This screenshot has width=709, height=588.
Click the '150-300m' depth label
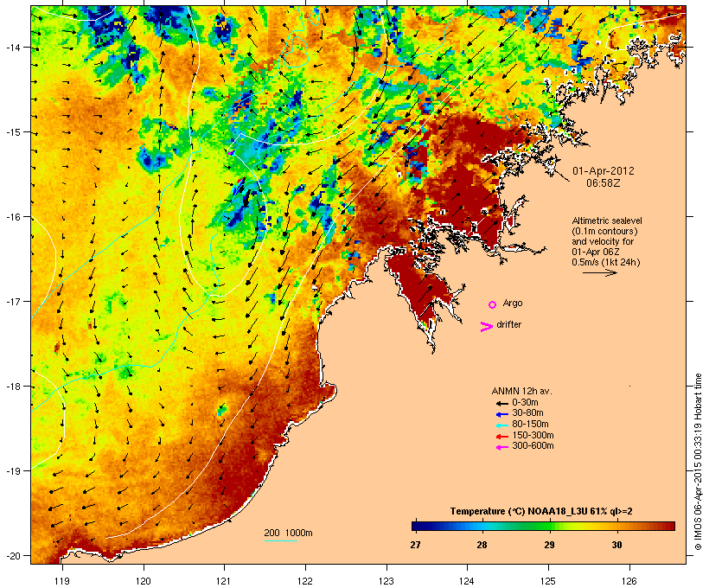click(x=533, y=435)
